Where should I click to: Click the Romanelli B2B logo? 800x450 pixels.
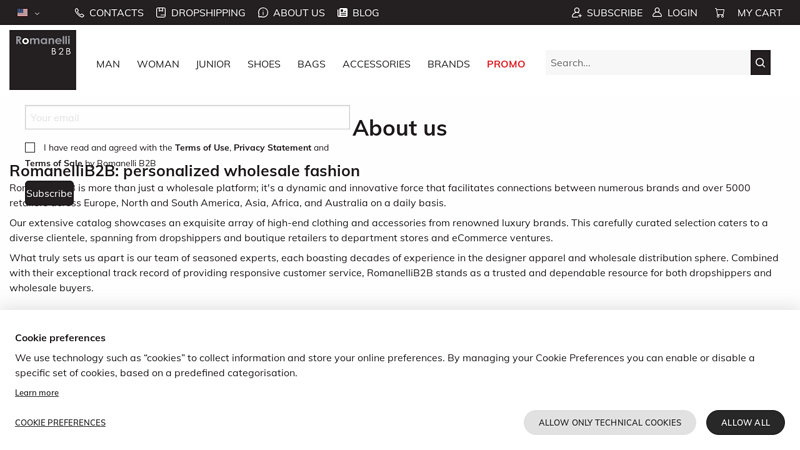(43, 60)
